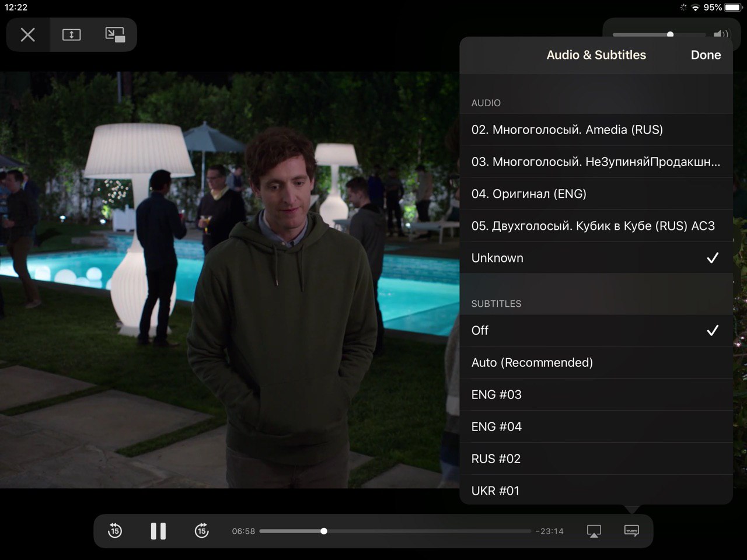Start picture-in-picture mode
The height and width of the screenshot is (560, 747).
coord(115,35)
